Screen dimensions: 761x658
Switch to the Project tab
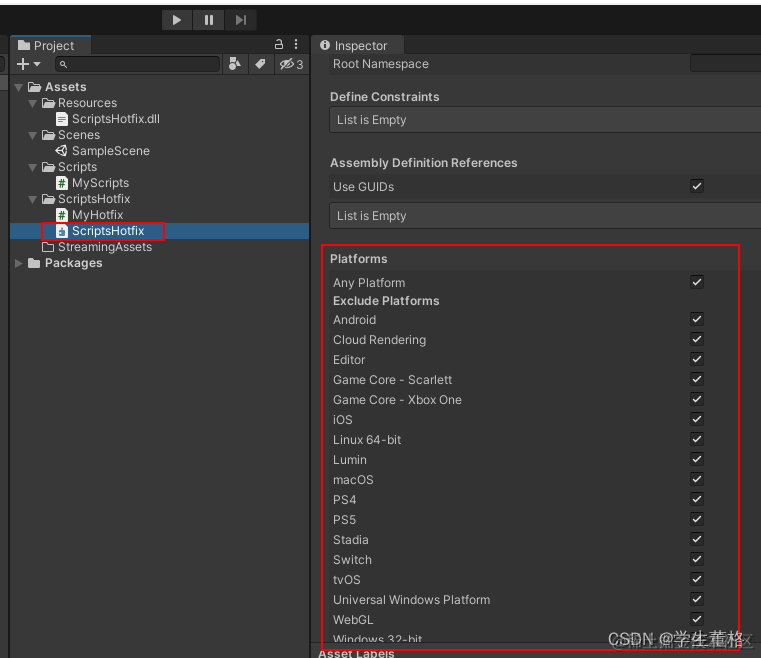click(50, 46)
